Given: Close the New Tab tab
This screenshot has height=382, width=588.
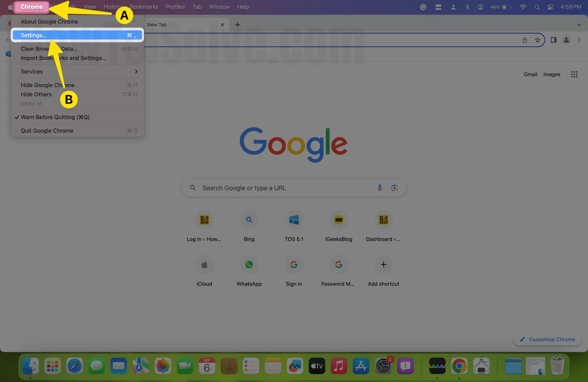Looking at the screenshot, I should 222,25.
